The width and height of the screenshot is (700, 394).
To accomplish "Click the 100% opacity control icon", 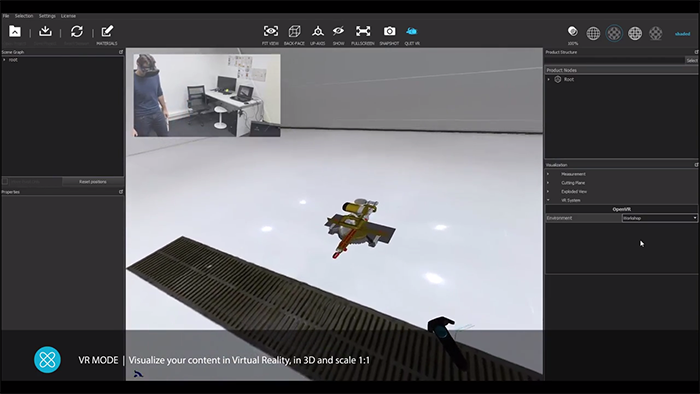I will 573,32.
